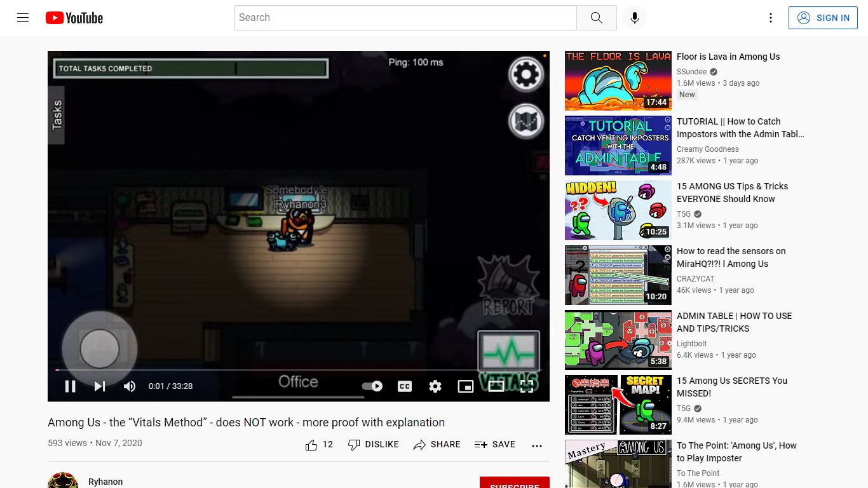Open Floor is Lava thumbnail
The width and height of the screenshot is (868, 488).
618,81
